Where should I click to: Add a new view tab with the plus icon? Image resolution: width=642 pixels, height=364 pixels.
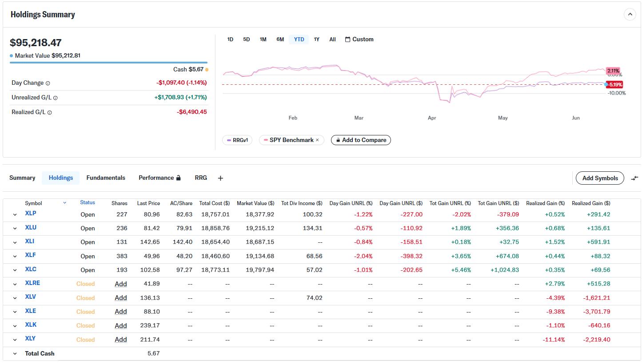(220, 178)
